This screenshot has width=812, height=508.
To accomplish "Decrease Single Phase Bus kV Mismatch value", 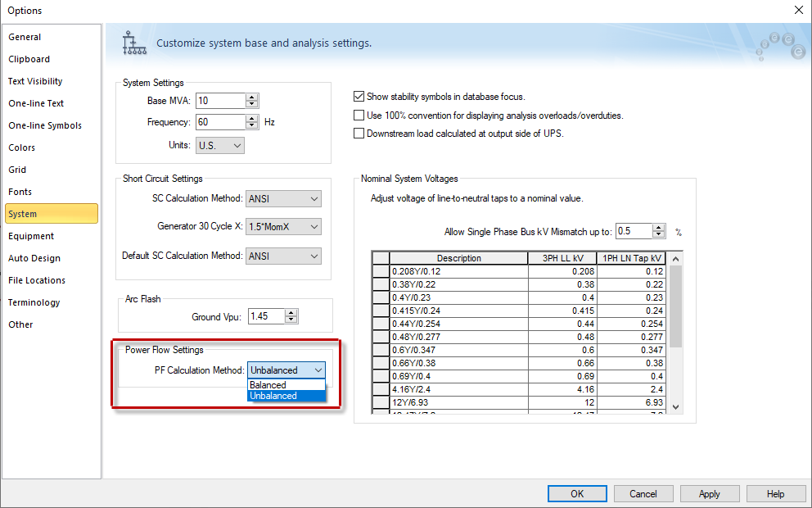I will click(x=659, y=235).
